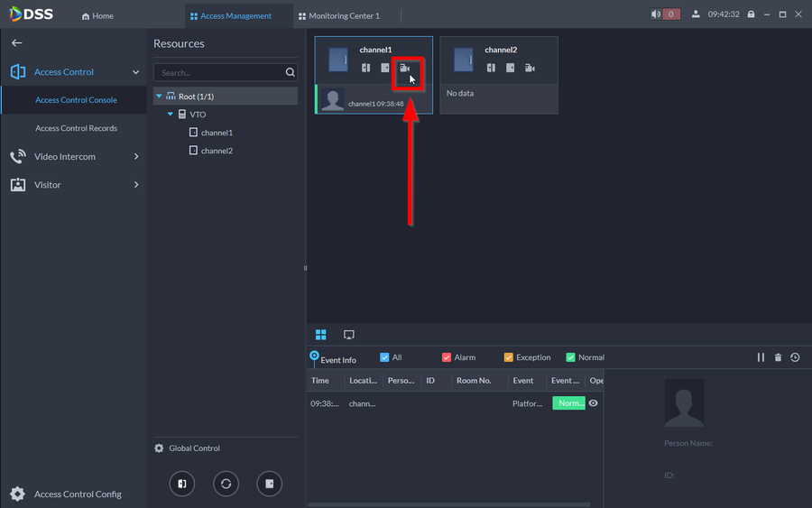Select channel2 in the resource tree
812x508 pixels.
point(217,151)
